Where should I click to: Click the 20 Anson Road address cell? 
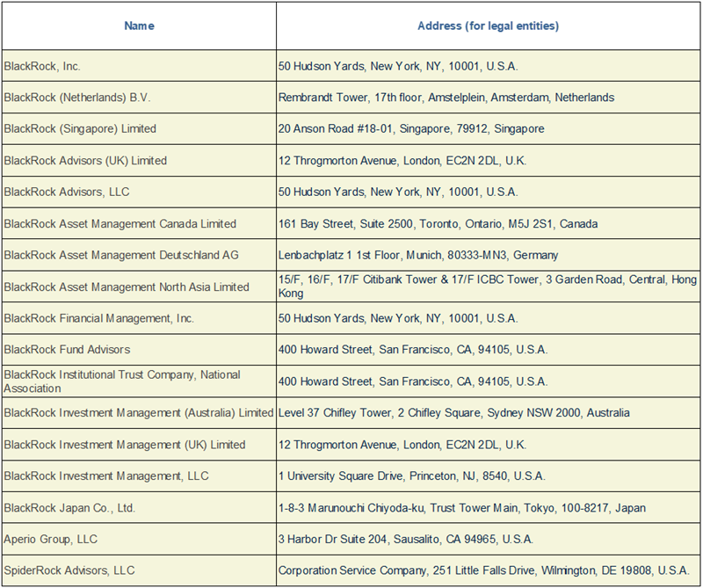tap(488, 128)
